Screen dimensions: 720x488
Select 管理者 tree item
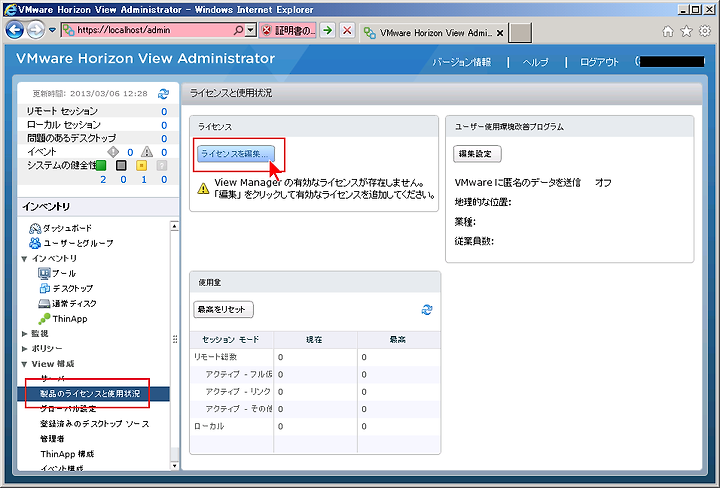click(x=52, y=439)
